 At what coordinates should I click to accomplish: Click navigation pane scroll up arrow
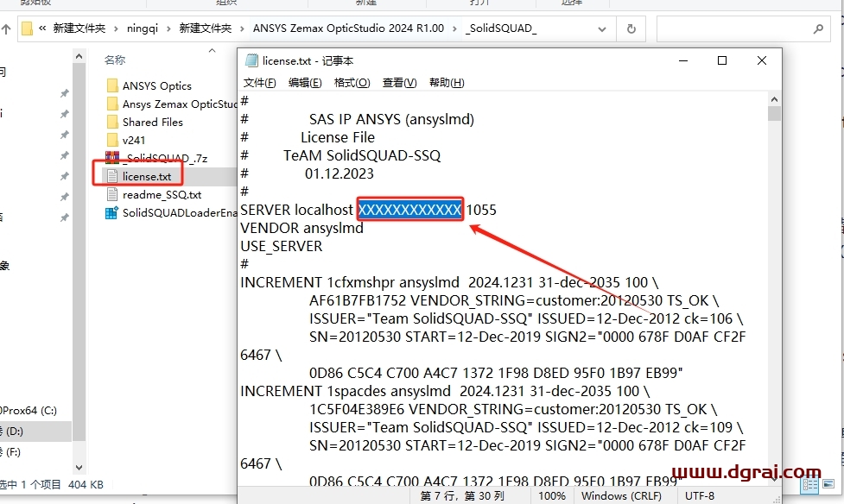(79, 56)
